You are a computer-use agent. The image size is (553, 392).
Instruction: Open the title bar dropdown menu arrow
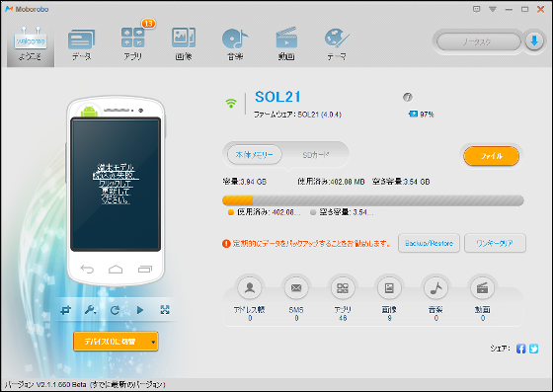pyautogui.click(x=493, y=9)
